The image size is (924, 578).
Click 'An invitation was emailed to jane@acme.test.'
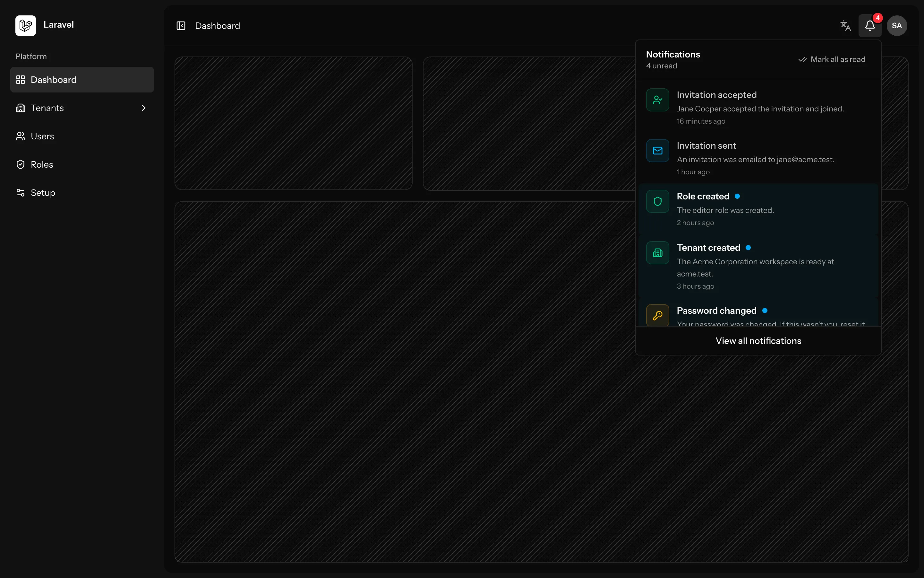click(x=756, y=159)
